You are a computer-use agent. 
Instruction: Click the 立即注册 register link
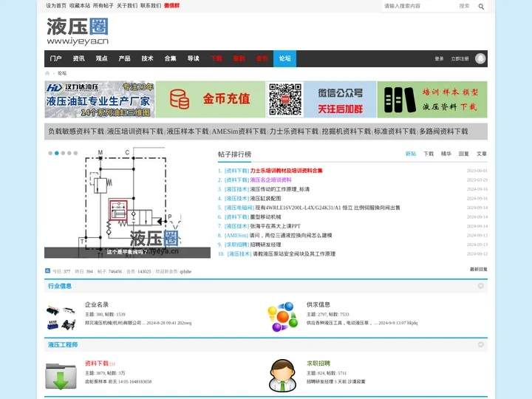pyautogui.click(x=460, y=58)
